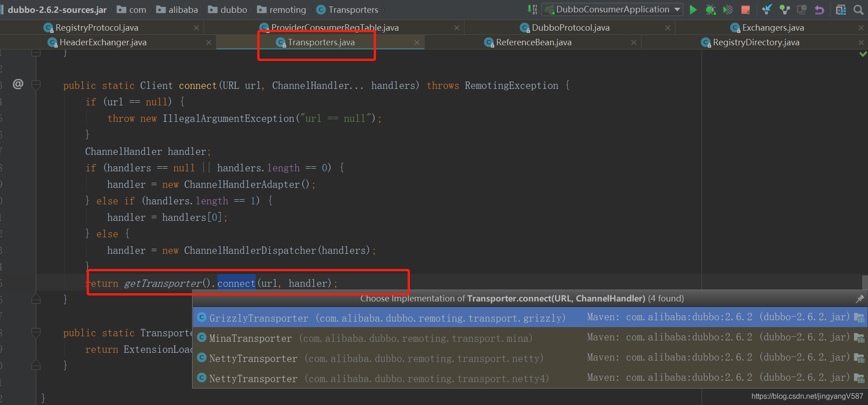The width and height of the screenshot is (868, 405).
Task: Select the Transporters.java tab
Action: pos(321,42)
